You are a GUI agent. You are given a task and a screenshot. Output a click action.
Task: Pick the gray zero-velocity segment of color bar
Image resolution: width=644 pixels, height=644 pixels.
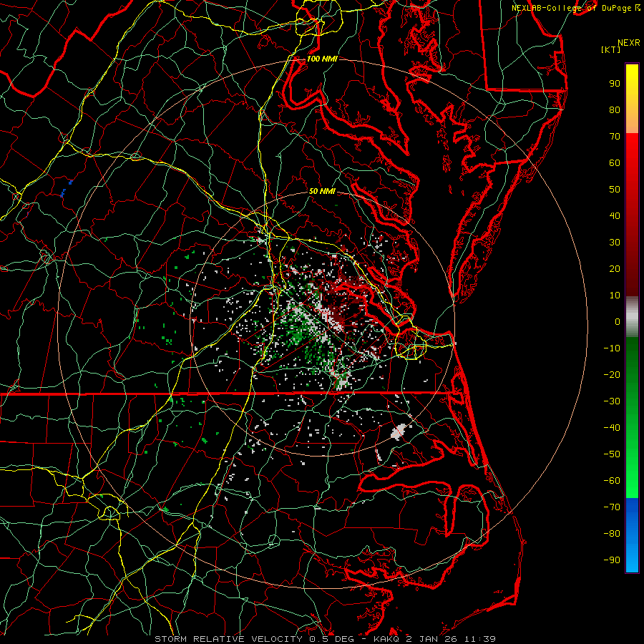pos(632,317)
